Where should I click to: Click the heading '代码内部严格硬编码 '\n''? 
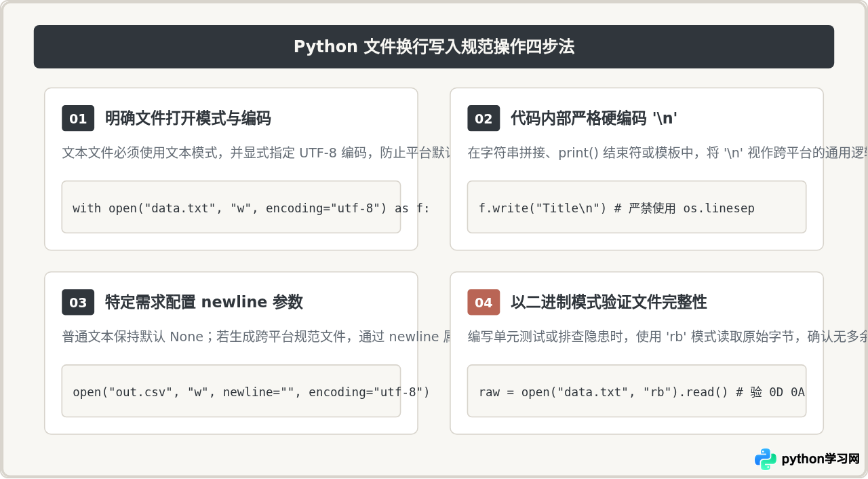(594, 118)
